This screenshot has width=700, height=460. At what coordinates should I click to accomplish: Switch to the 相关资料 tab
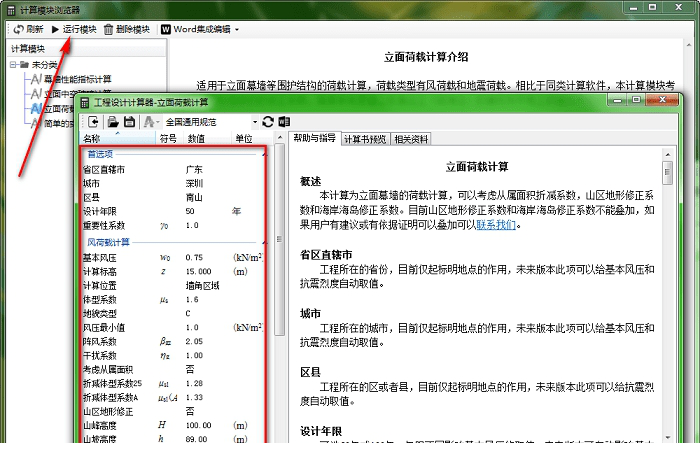coord(411,139)
